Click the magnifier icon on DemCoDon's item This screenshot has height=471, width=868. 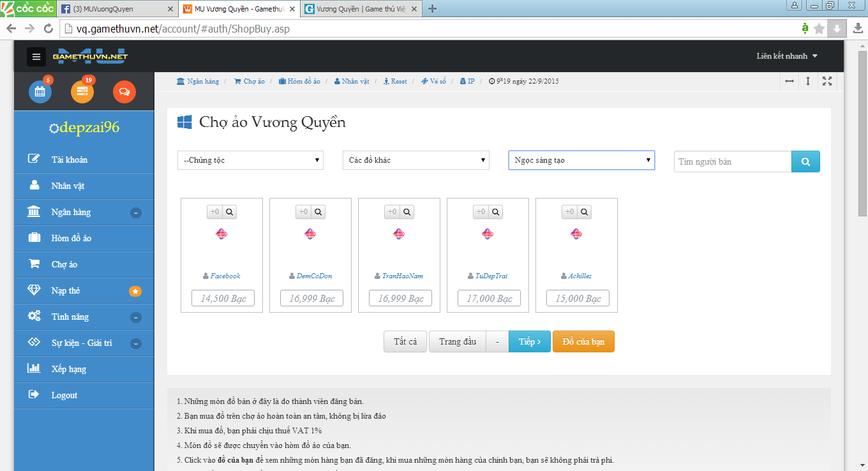tap(318, 212)
